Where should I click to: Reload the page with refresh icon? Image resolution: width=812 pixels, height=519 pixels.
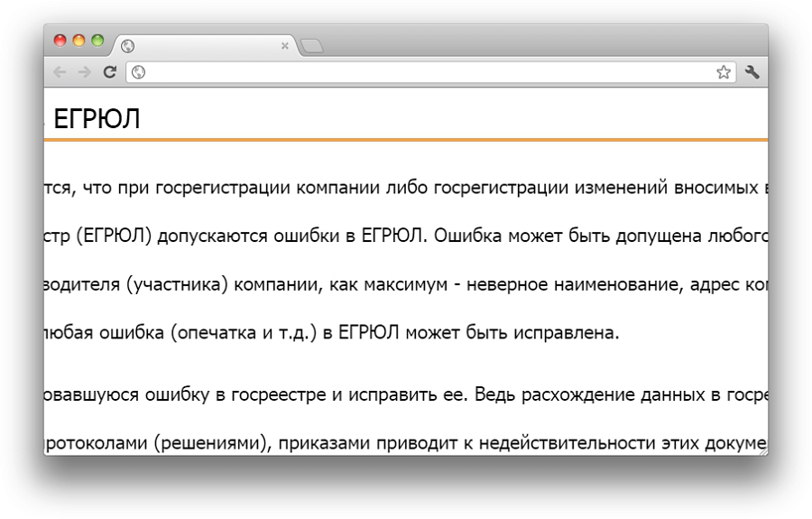click(x=109, y=72)
